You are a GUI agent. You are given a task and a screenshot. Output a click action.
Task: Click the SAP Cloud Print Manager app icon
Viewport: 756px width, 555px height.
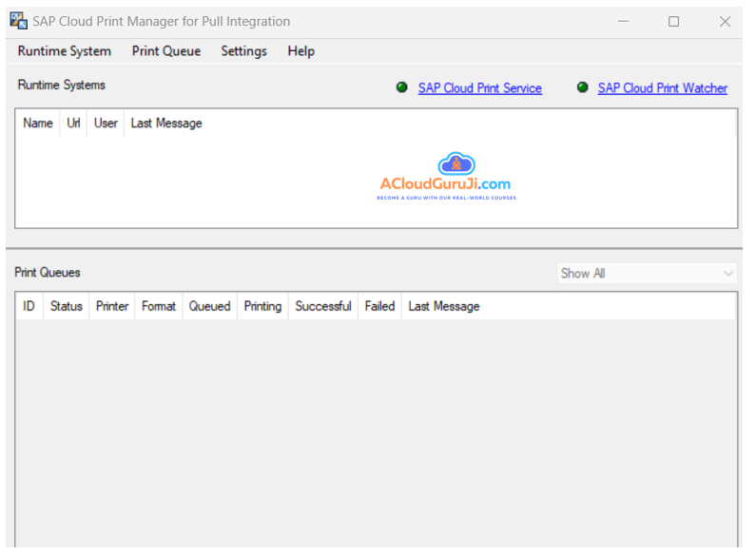click(x=18, y=21)
